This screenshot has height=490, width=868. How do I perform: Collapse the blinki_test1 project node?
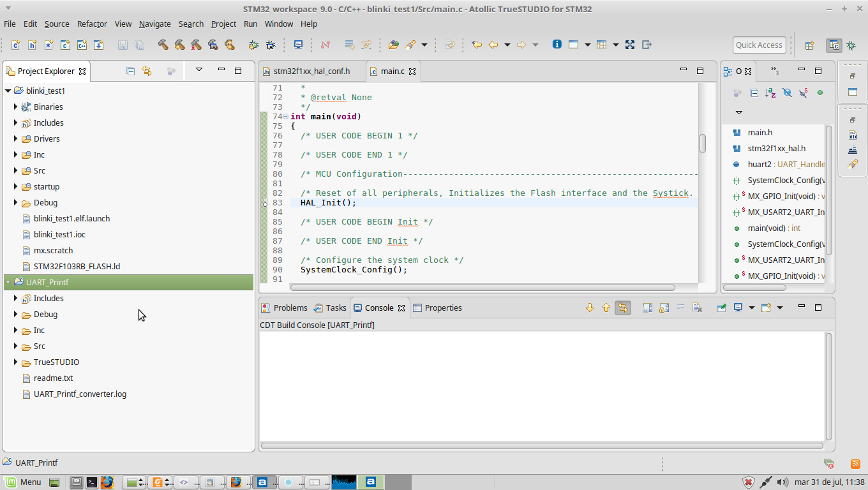[x=8, y=91]
